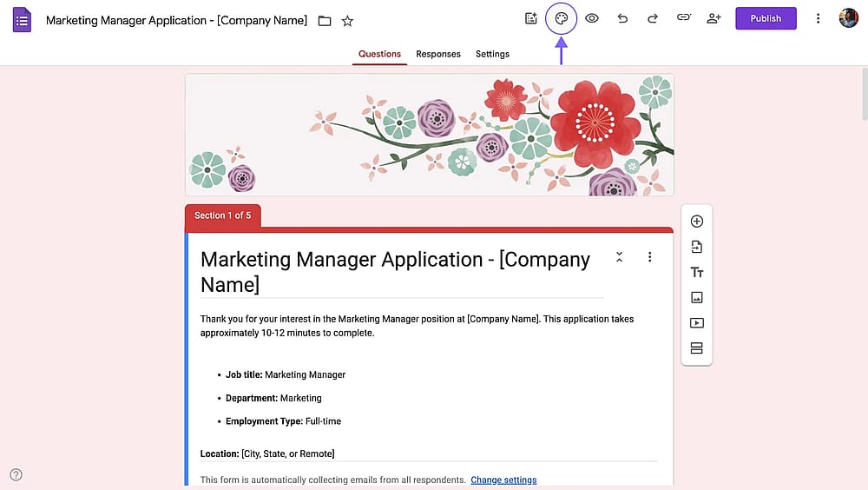Click the floral header image

coord(430,135)
